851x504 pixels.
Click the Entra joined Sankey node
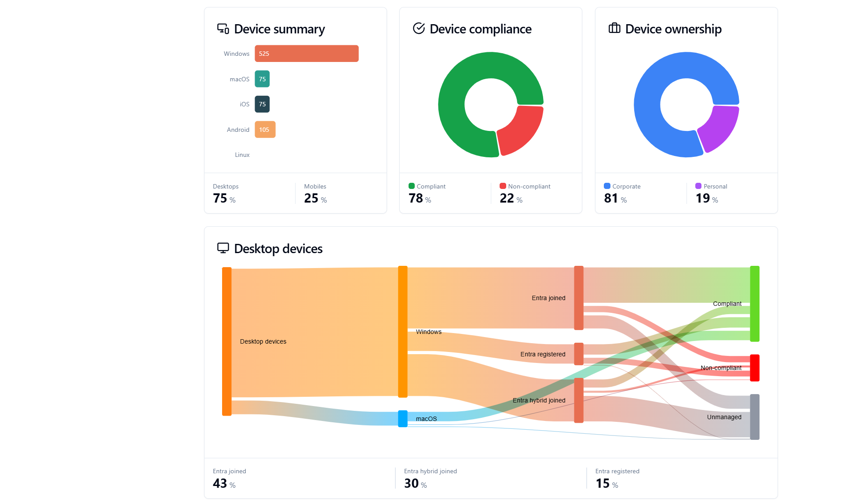click(579, 297)
